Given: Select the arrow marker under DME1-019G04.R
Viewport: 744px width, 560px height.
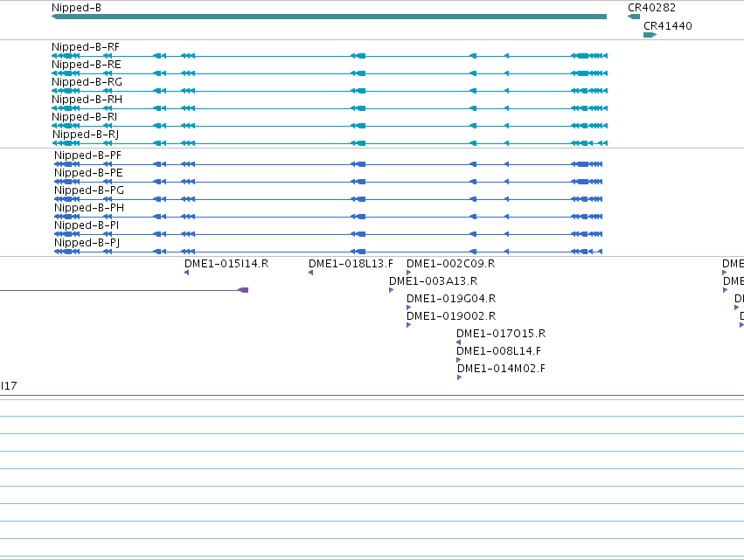Looking at the screenshot, I should pyautogui.click(x=409, y=308).
